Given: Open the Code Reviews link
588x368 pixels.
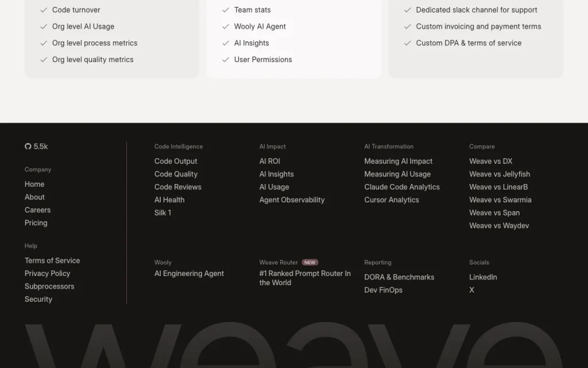Looking at the screenshot, I should (x=178, y=187).
